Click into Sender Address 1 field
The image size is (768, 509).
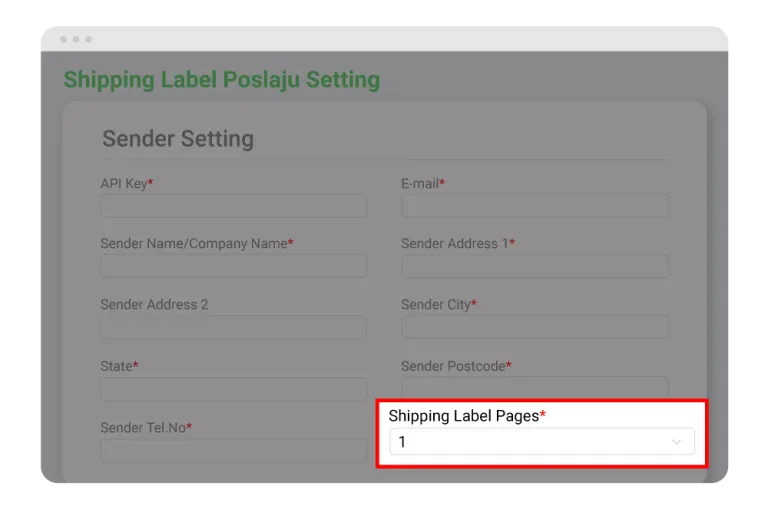535,266
